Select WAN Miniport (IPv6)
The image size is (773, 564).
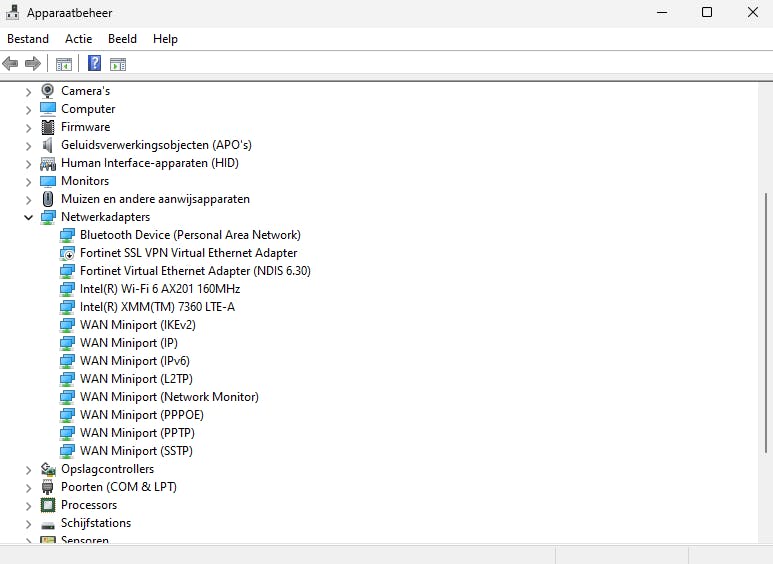(x=135, y=361)
